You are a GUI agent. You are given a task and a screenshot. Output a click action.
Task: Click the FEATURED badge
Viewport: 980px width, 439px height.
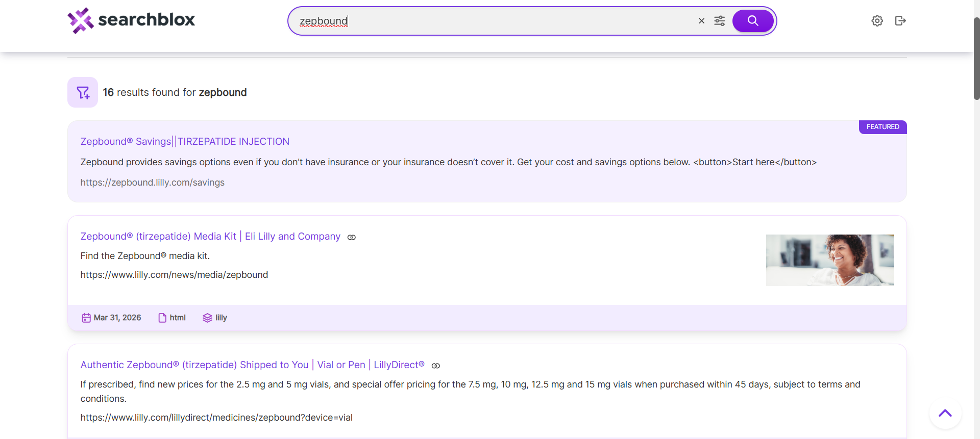coord(883,127)
